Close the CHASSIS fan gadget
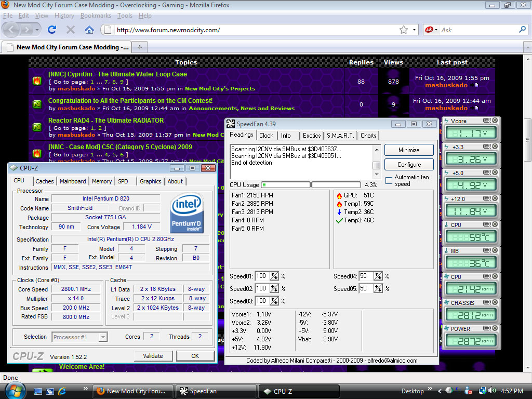The width and height of the screenshot is (532, 399). tap(495, 302)
